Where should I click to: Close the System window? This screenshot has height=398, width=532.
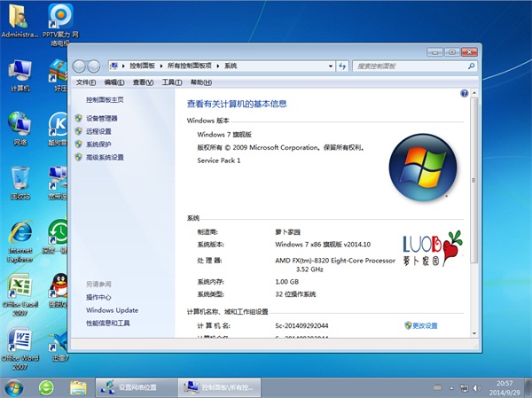469,52
